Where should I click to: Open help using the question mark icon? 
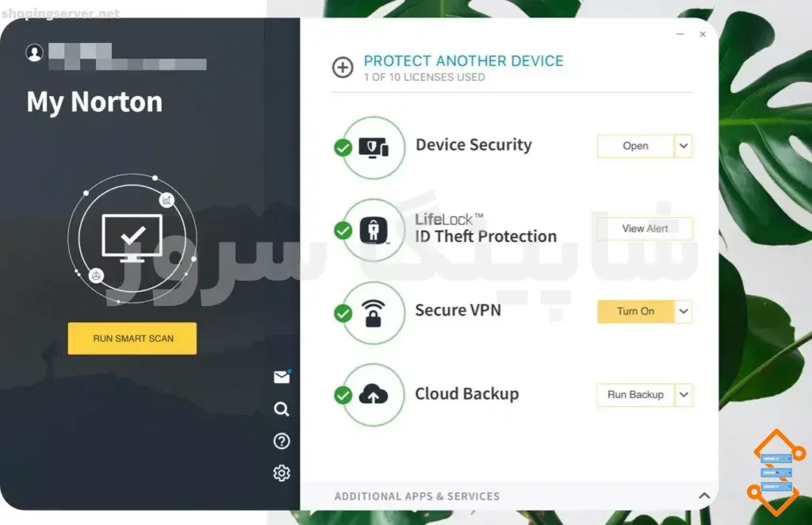282,441
